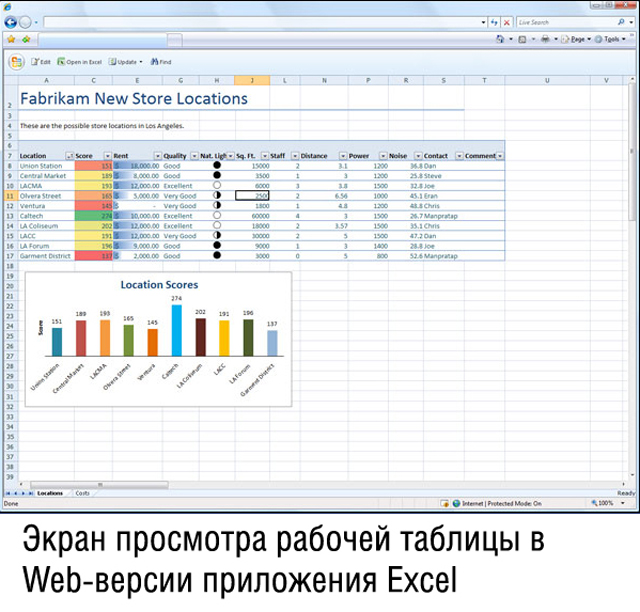Image resolution: width=640 pixels, height=612 pixels.
Task: Select row 11 header
Action: pos(10,196)
